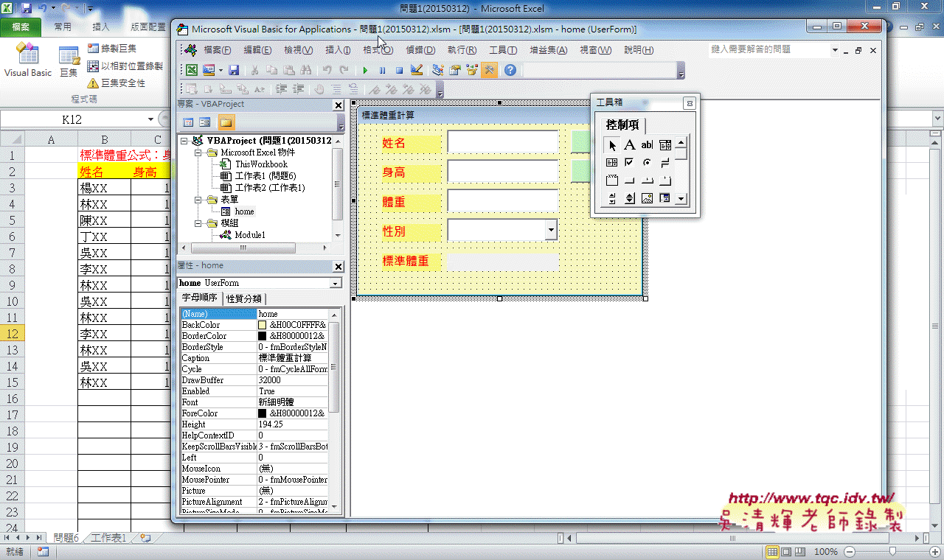Select the 控制項 tab in the Toolbox
The image size is (944, 560).
click(622, 125)
